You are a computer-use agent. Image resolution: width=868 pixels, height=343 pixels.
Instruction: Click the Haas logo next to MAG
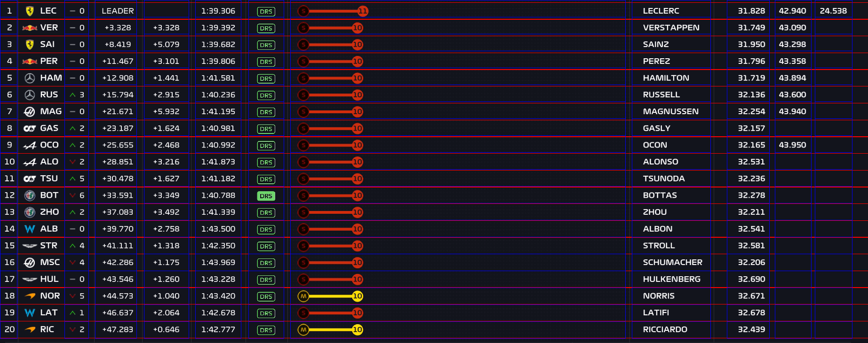30,112
